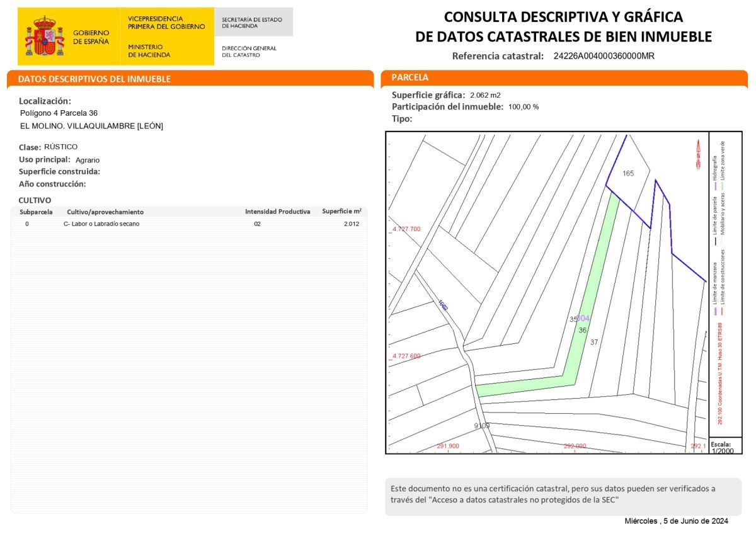Click DATOS DESCRIPTIVOS DEL INMUEBLE header
The height and width of the screenshot is (534, 756).
click(x=94, y=79)
